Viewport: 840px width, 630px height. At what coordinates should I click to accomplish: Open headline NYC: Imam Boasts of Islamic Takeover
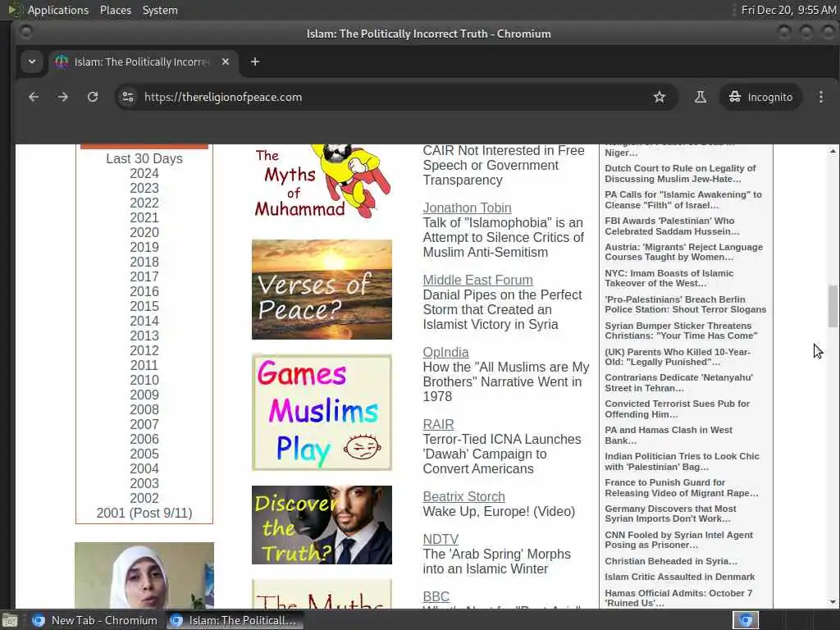point(669,278)
